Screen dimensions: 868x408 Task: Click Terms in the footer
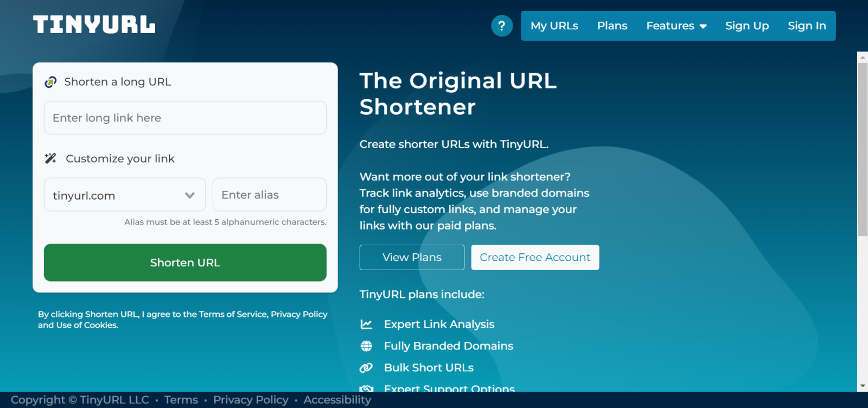click(x=181, y=400)
